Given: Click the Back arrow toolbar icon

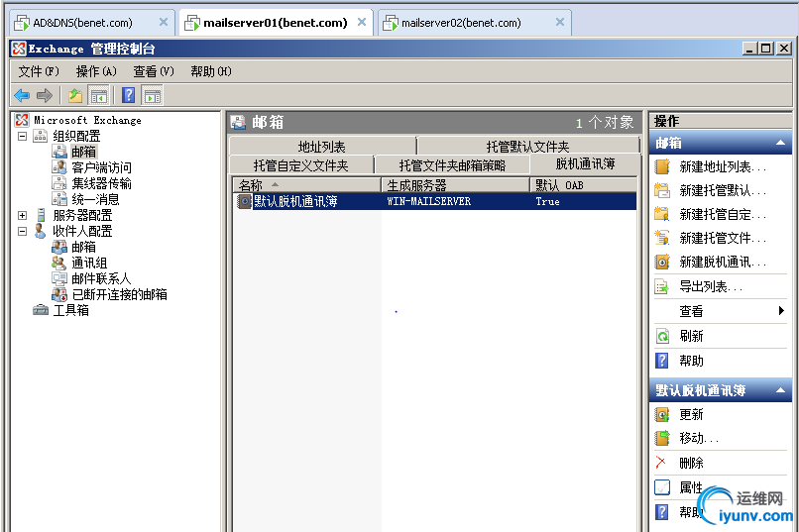Looking at the screenshot, I should pos(22,95).
